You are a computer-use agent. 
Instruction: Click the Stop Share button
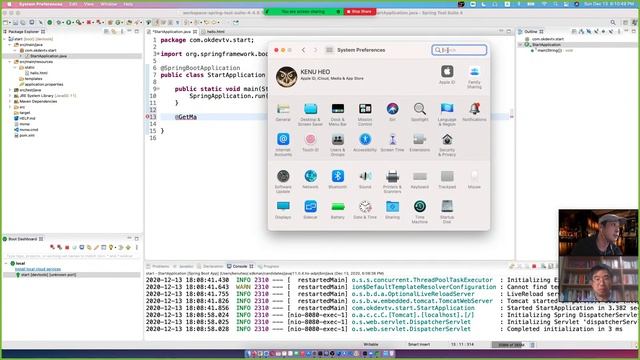click(x=360, y=11)
